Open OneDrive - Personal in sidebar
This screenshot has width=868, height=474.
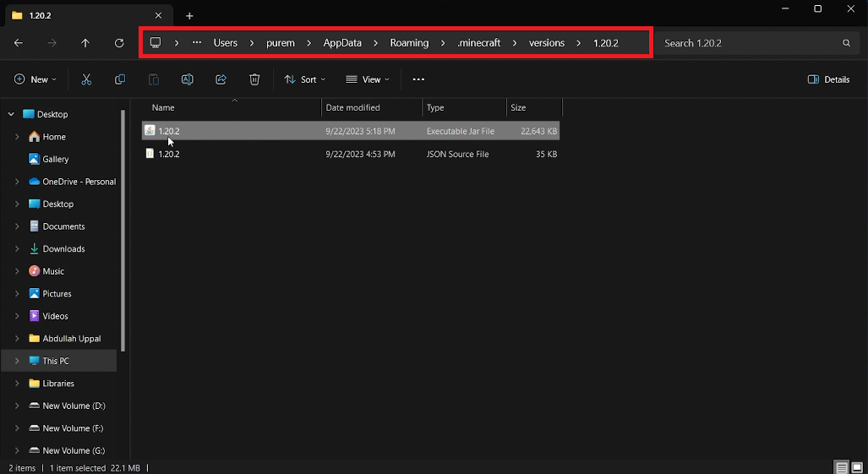point(79,182)
